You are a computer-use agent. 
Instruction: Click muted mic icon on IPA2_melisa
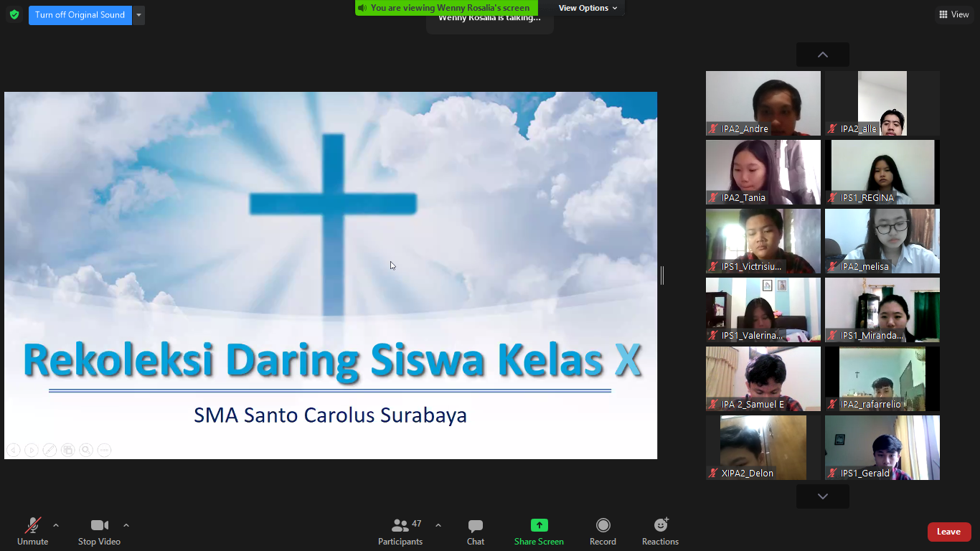833,267
